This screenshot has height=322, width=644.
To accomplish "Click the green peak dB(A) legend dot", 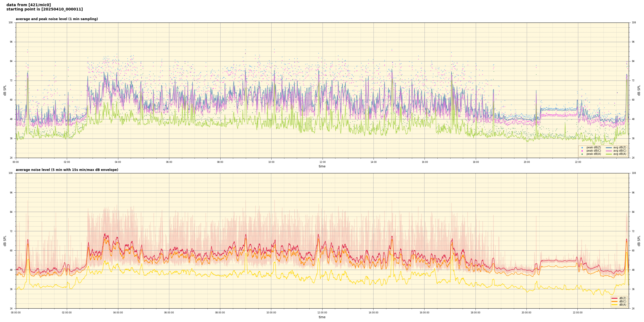I will tap(582, 154).
